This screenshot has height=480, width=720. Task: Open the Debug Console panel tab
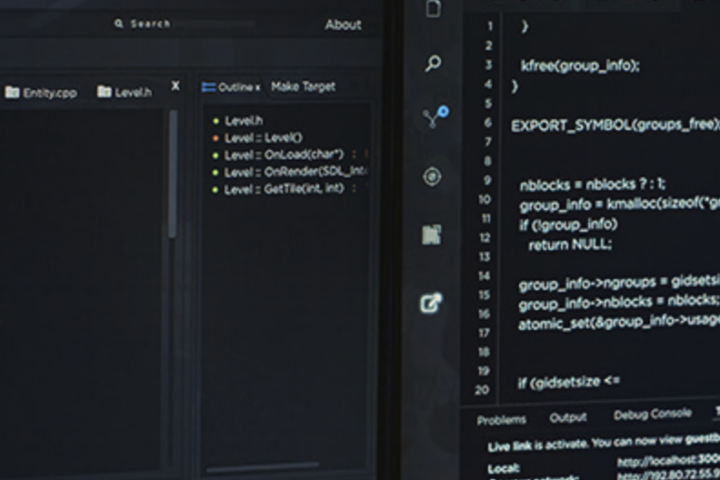coord(652,414)
